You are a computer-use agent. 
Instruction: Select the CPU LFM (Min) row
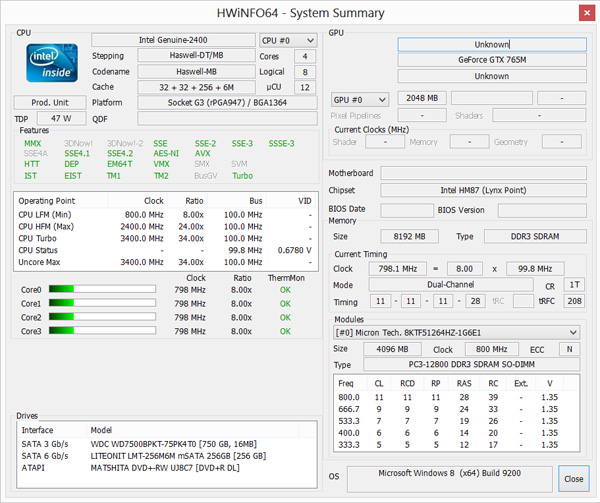(x=166, y=215)
